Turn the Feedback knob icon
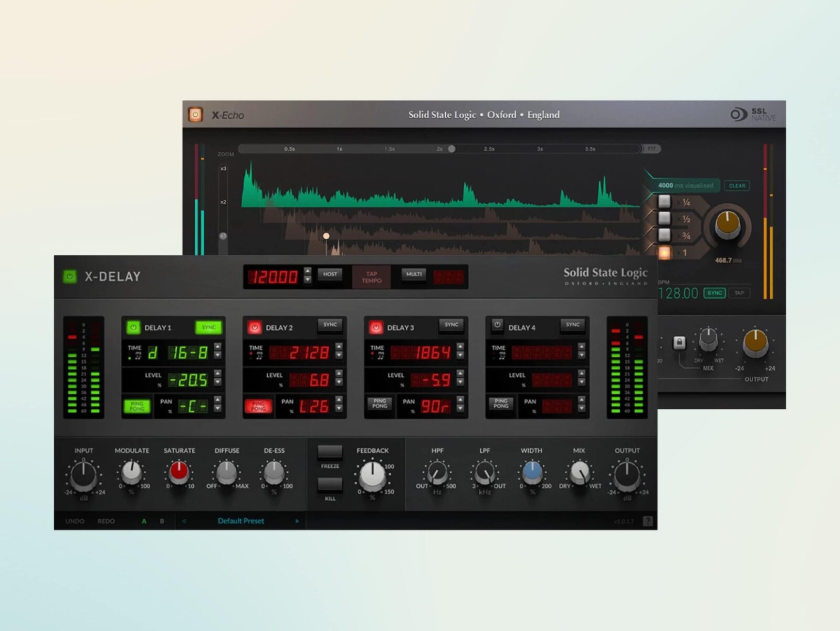 [x=373, y=475]
